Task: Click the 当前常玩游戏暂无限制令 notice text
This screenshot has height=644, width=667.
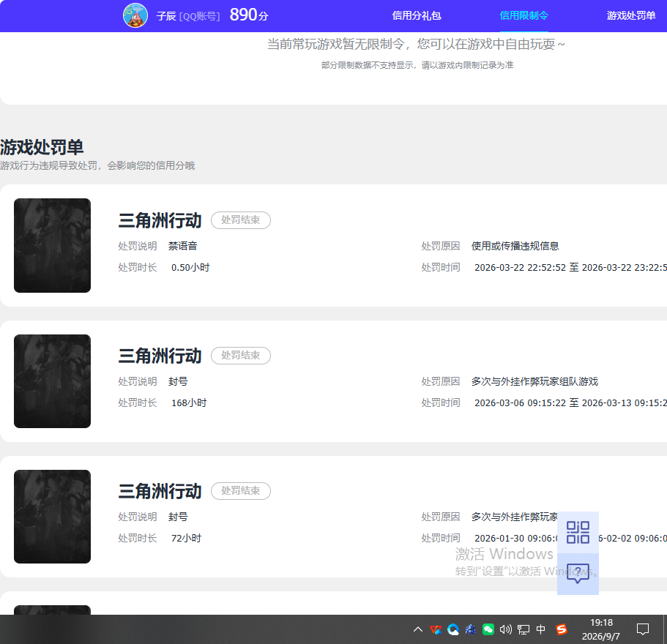Action: 416,44
